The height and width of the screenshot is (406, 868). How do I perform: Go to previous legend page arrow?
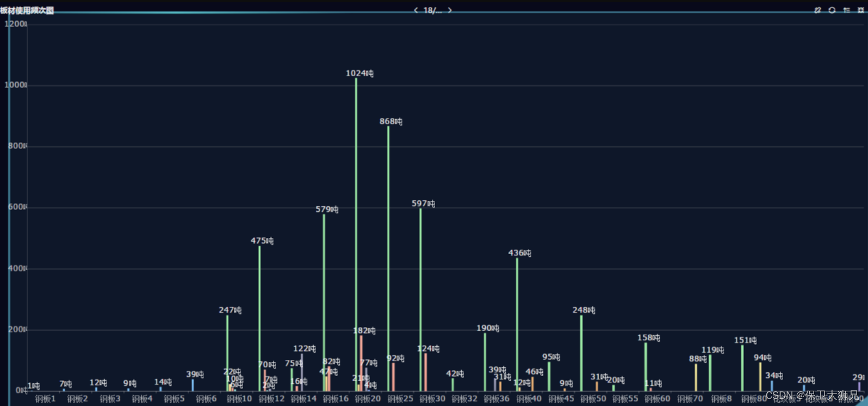tap(416, 10)
